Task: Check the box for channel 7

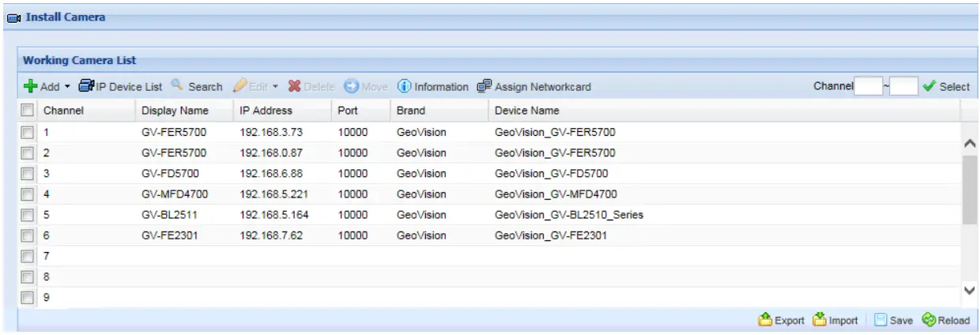Action: click(27, 256)
